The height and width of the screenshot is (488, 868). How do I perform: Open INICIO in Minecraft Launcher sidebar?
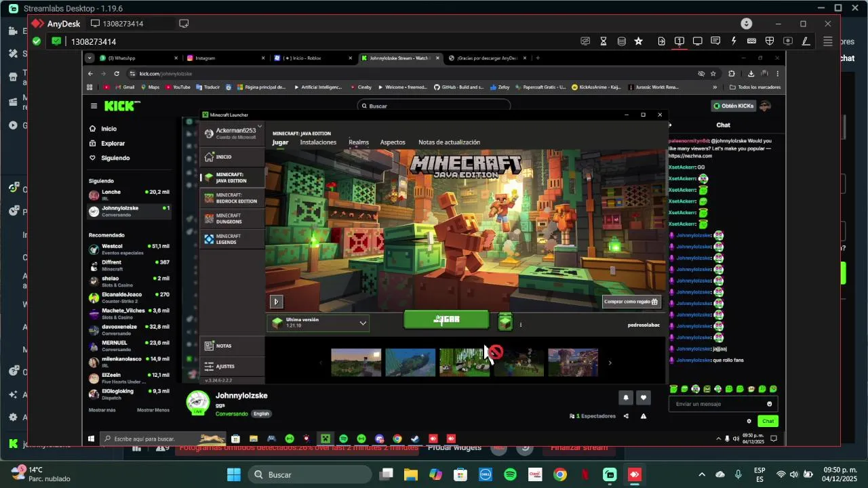pos(232,157)
